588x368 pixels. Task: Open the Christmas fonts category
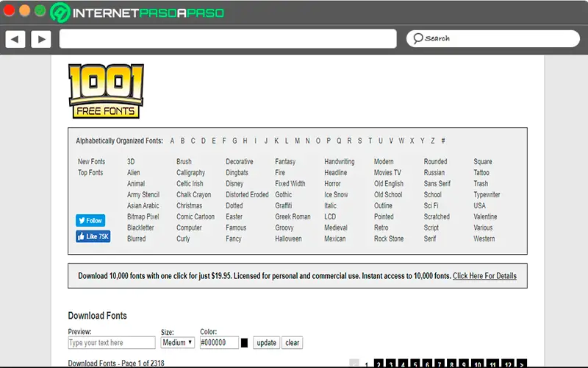pos(190,206)
